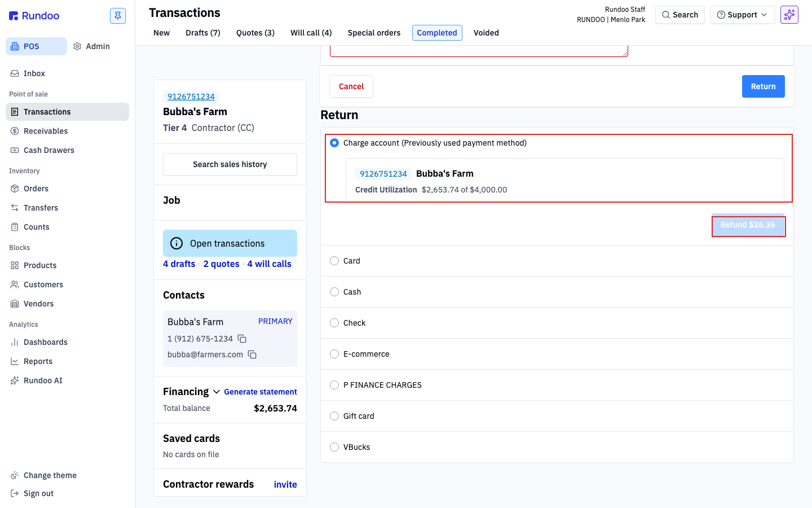Select the VBucks refund option
The height and width of the screenshot is (508, 812).
pos(334,447)
